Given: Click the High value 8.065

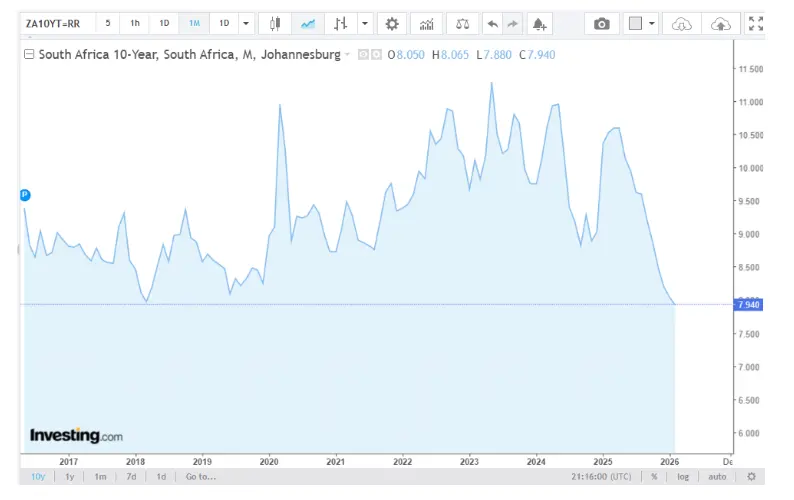Looking at the screenshot, I should click(455, 55).
